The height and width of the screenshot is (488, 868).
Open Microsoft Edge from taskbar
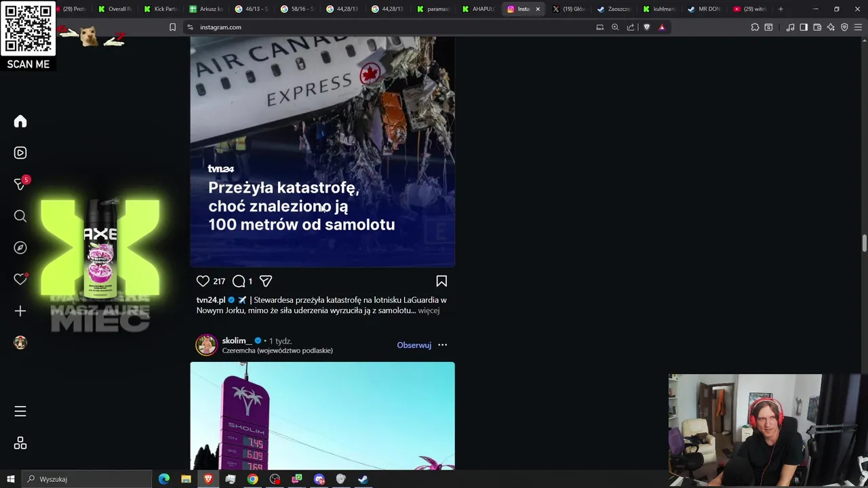[164, 479]
